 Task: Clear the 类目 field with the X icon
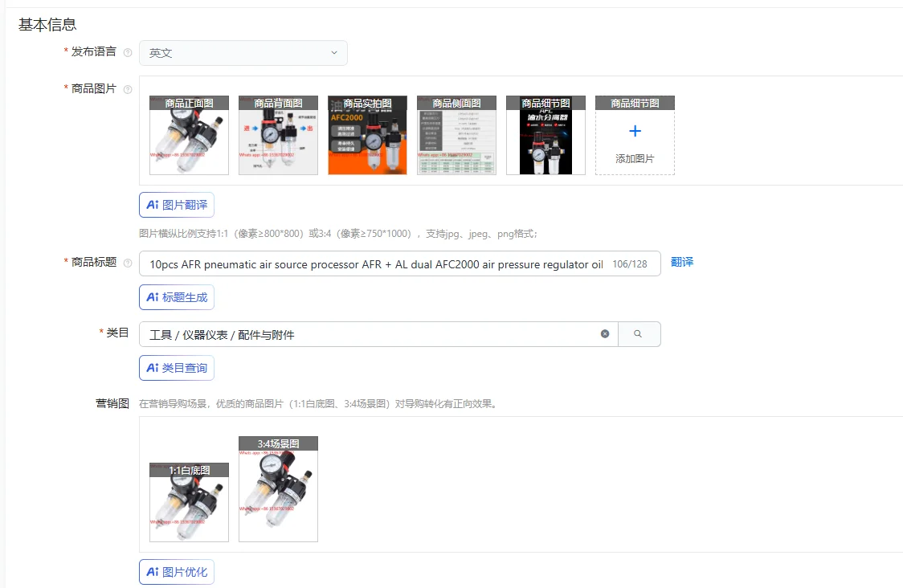(x=605, y=334)
